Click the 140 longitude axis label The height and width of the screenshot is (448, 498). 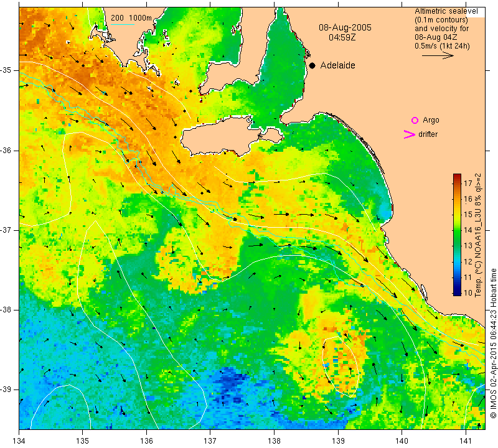coord(402,441)
